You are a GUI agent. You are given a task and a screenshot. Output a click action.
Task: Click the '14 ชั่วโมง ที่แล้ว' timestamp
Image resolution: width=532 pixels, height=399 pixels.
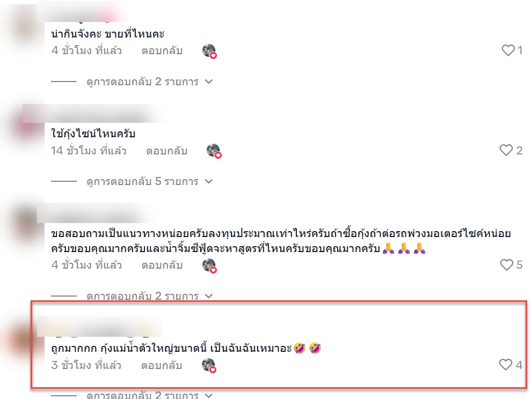[x=89, y=151]
